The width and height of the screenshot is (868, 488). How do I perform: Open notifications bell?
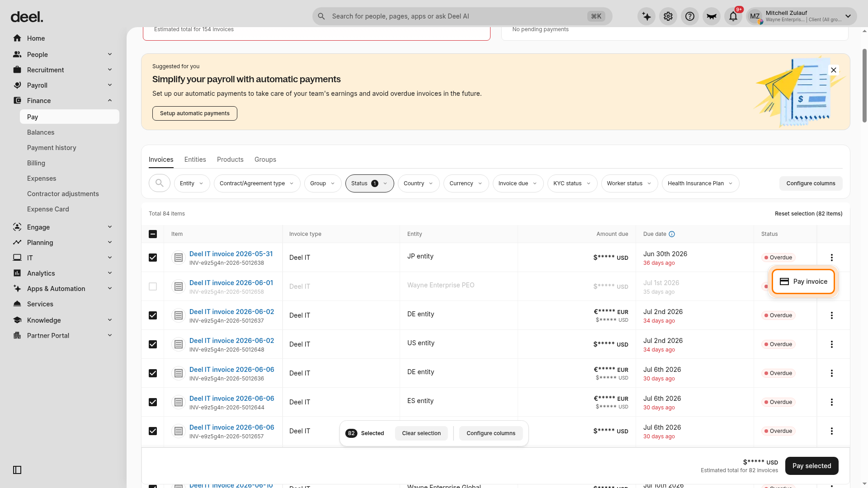[733, 17]
